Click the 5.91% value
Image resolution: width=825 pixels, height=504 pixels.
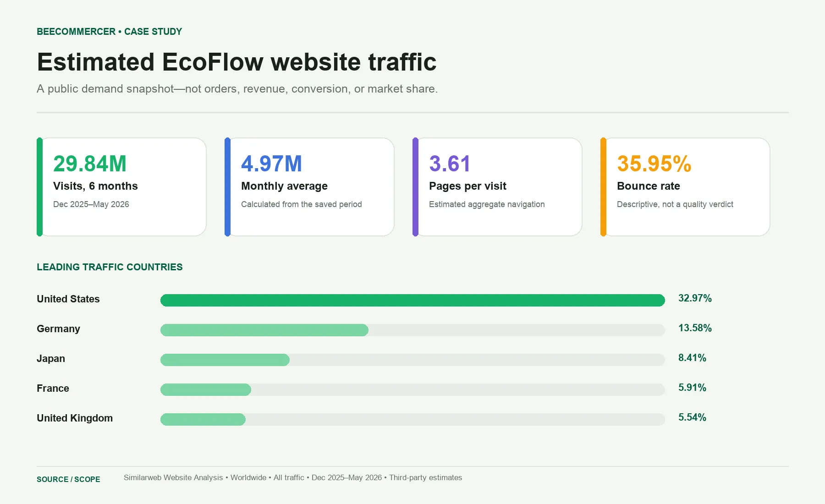click(x=692, y=388)
